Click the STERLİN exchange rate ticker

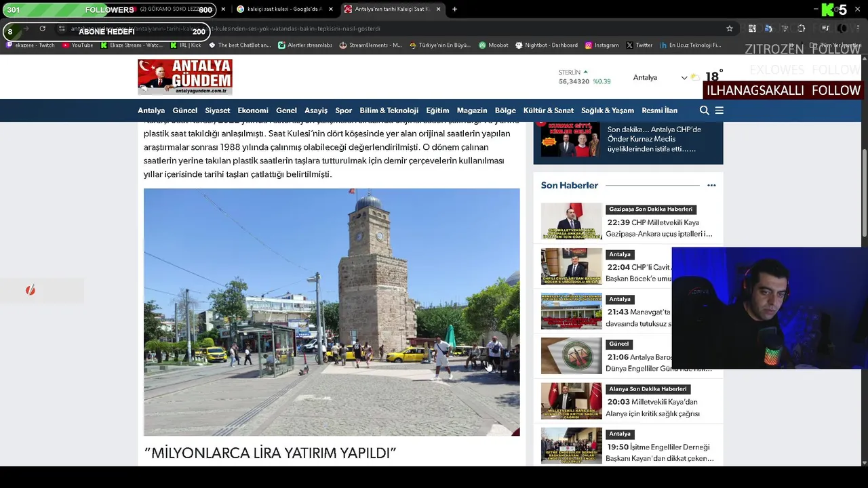pos(585,77)
